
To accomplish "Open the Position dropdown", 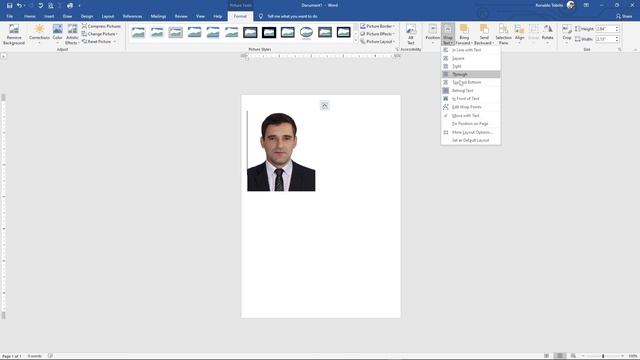I will tap(433, 34).
